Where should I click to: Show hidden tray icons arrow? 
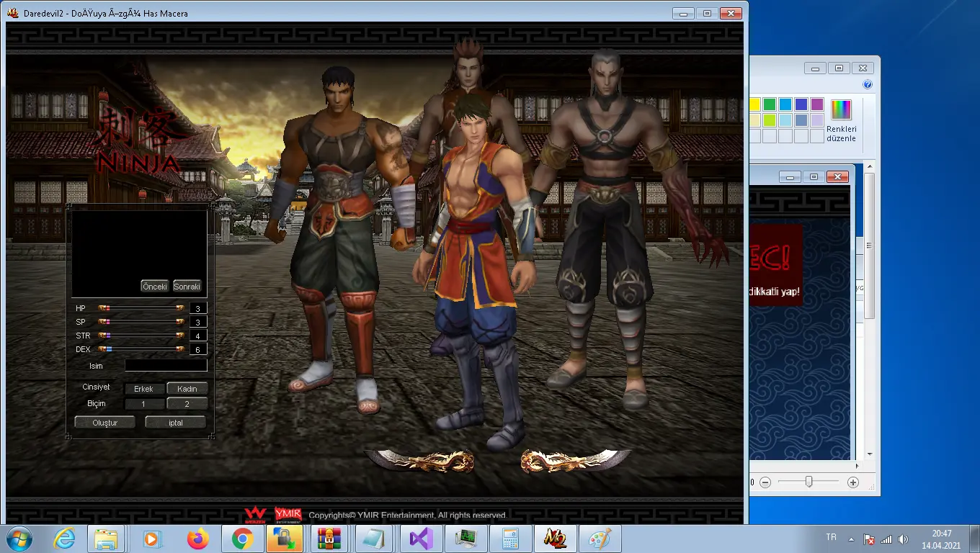[x=852, y=539]
